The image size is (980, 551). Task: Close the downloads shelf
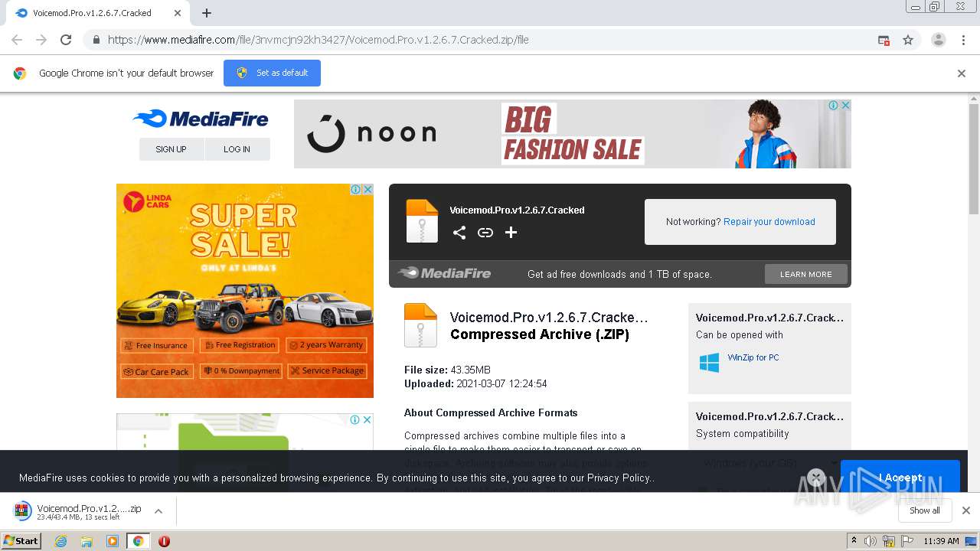pyautogui.click(x=966, y=510)
